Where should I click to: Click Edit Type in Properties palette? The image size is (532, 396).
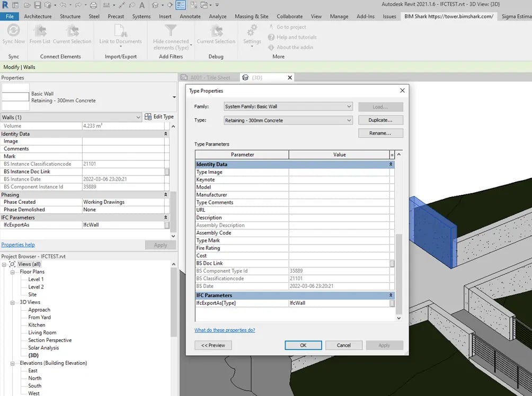[x=159, y=116]
